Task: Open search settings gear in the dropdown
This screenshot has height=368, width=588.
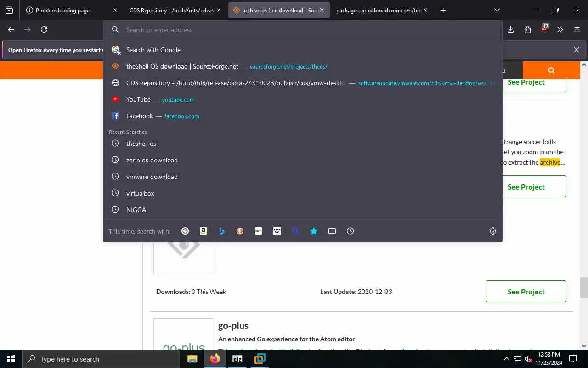Action: click(493, 231)
